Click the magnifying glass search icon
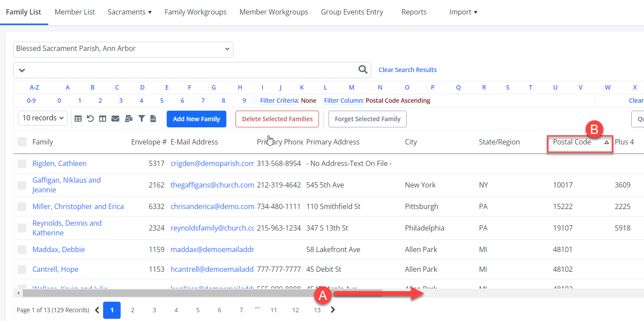644x321 pixels. click(363, 69)
